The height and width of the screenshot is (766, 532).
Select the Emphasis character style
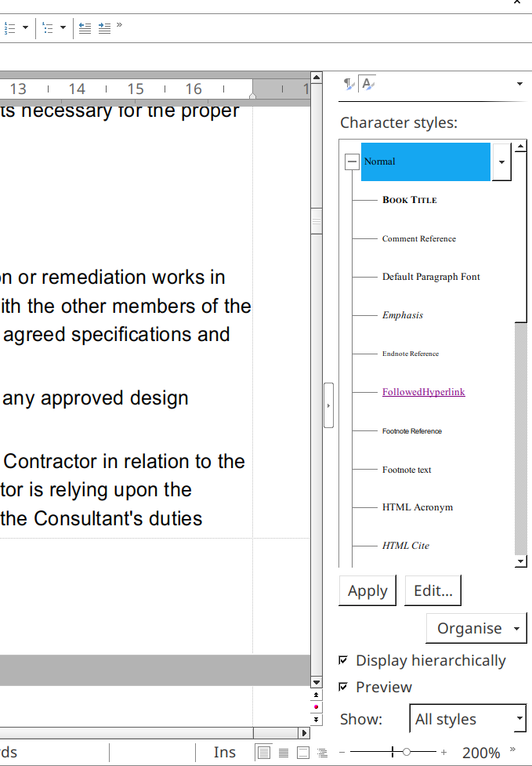point(403,315)
